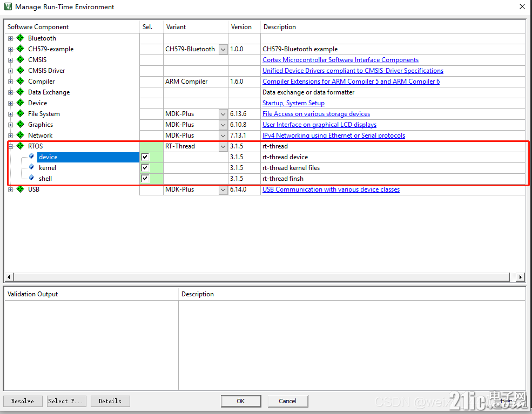The width and height of the screenshot is (532, 414).
Task: Open the Graphics MDK-Plus variant dropdown
Action: point(223,125)
